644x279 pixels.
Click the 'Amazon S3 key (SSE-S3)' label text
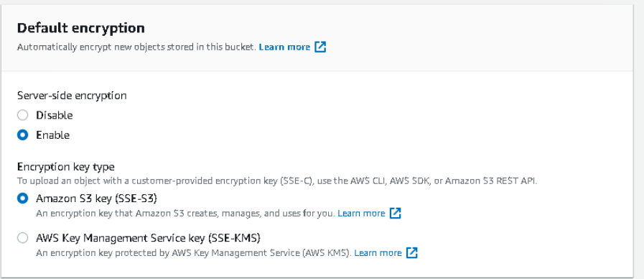[96, 198]
